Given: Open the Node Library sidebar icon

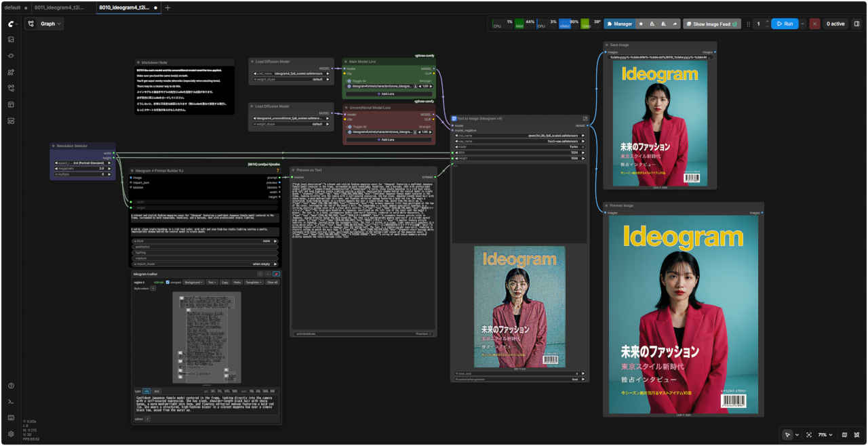Looking at the screenshot, I should click(11, 56).
